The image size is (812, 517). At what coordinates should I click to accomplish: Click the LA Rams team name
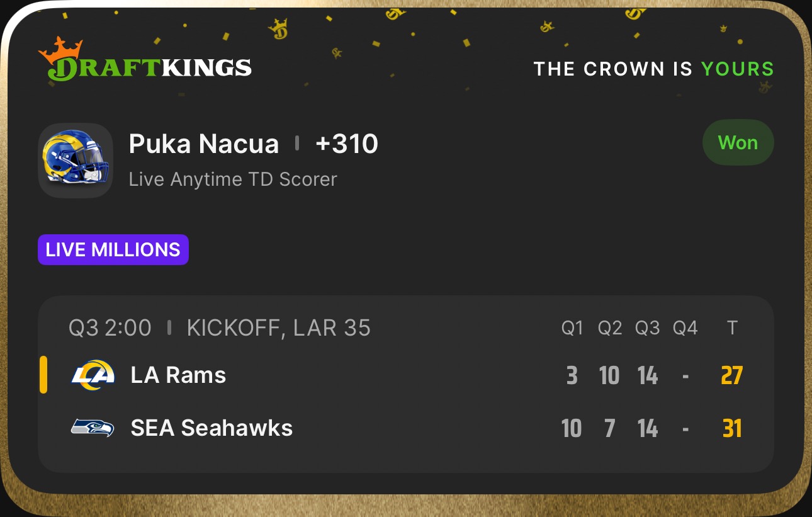(x=178, y=375)
